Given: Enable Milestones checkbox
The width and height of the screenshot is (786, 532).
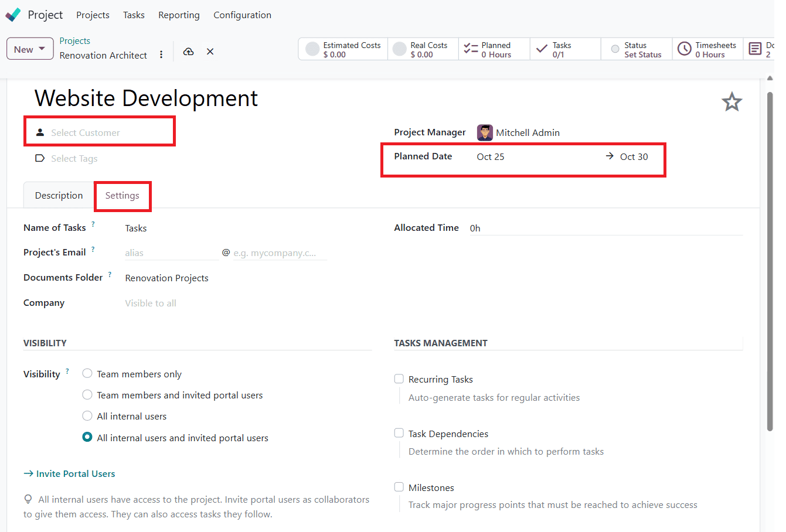Looking at the screenshot, I should (x=399, y=487).
